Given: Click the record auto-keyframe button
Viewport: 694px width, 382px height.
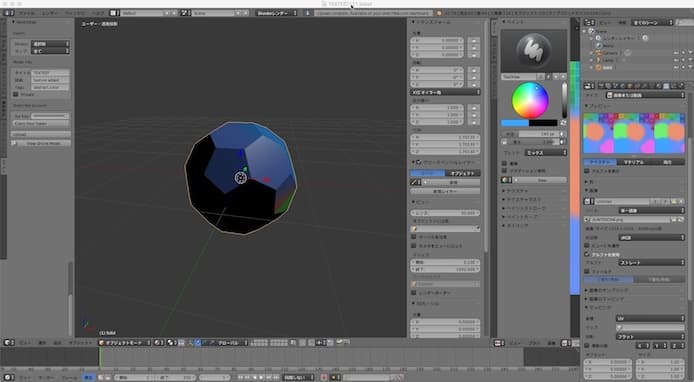Looking at the screenshot, I should [x=324, y=378].
